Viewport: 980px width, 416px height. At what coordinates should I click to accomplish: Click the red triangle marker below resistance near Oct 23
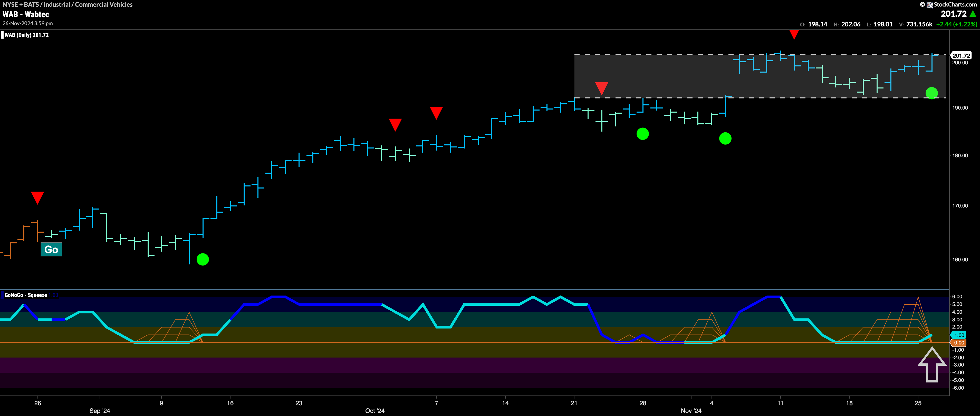[601, 88]
